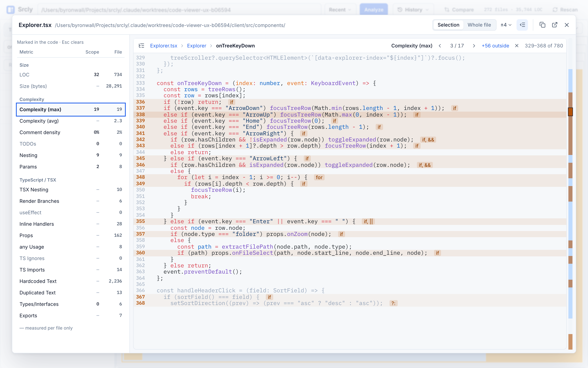Select the Hardcoded Text metric row
Viewport: 588px width, 368px height.
(71, 281)
